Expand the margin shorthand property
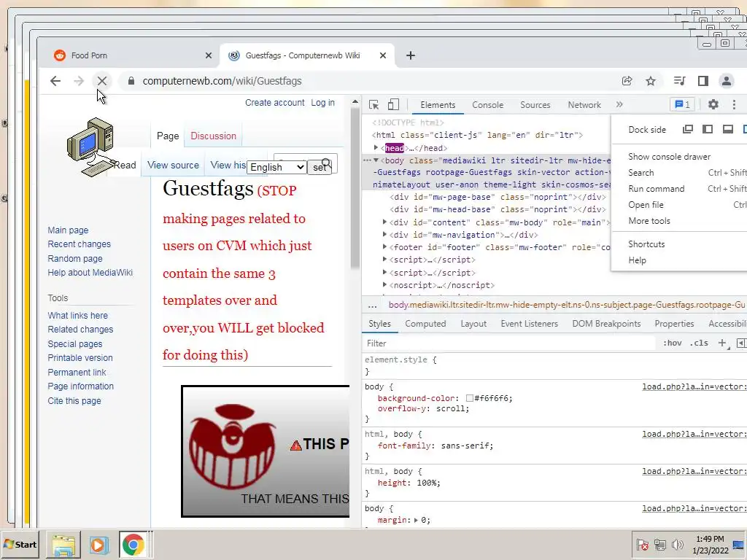The width and height of the screenshot is (747, 560). 416,520
